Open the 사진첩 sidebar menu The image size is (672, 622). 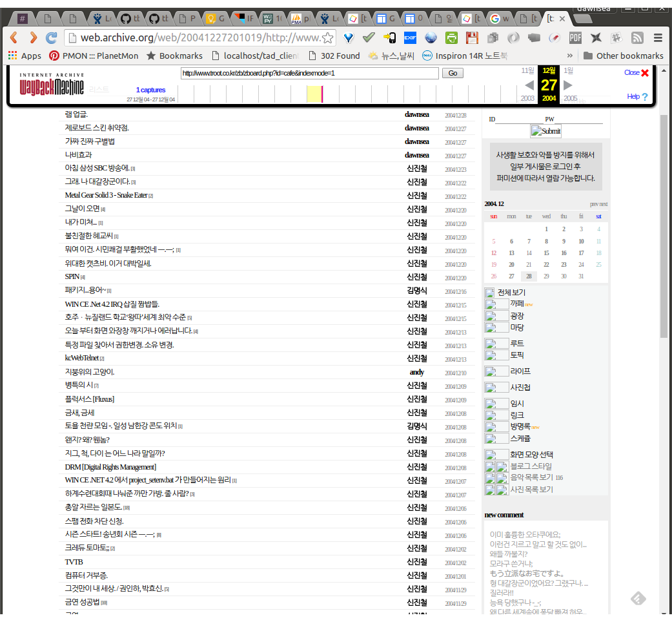520,388
